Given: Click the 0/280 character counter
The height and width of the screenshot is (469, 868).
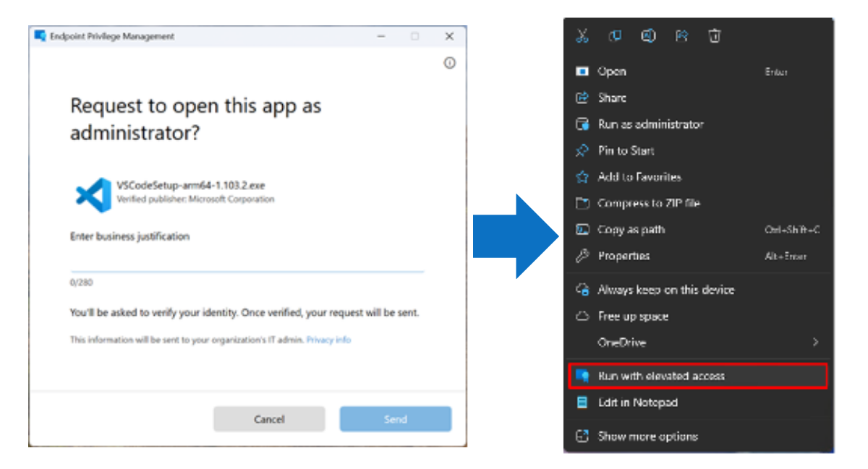Looking at the screenshot, I should point(81,283).
